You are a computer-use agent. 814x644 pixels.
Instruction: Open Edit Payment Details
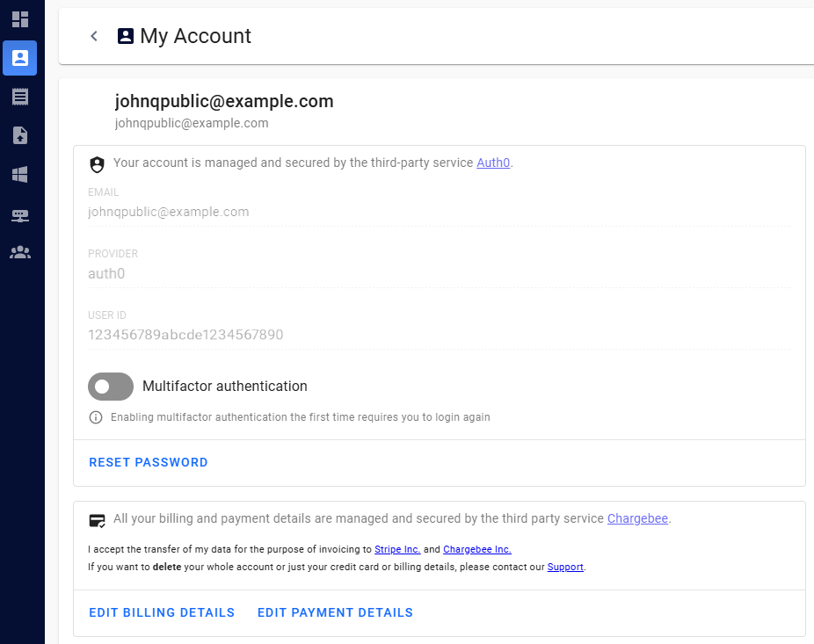click(335, 612)
